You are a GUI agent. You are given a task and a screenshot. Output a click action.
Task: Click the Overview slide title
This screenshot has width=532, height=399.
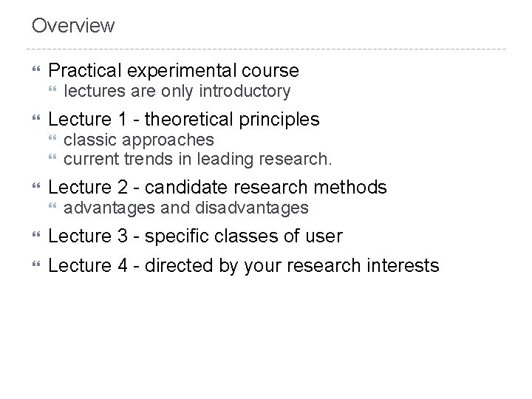[x=73, y=26]
